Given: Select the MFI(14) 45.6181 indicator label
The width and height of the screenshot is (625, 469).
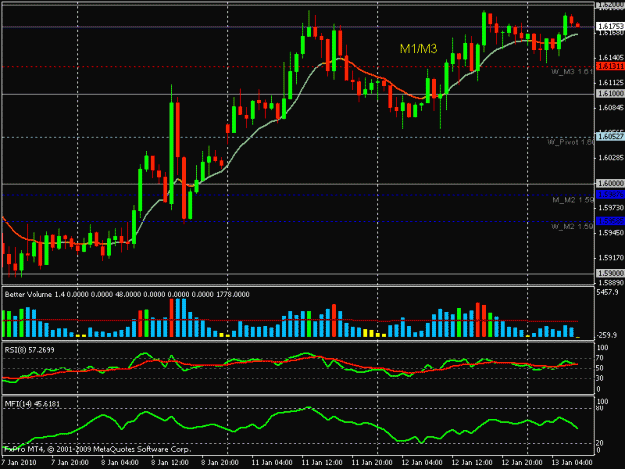Looking at the screenshot, I should pyautogui.click(x=32, y=404).
